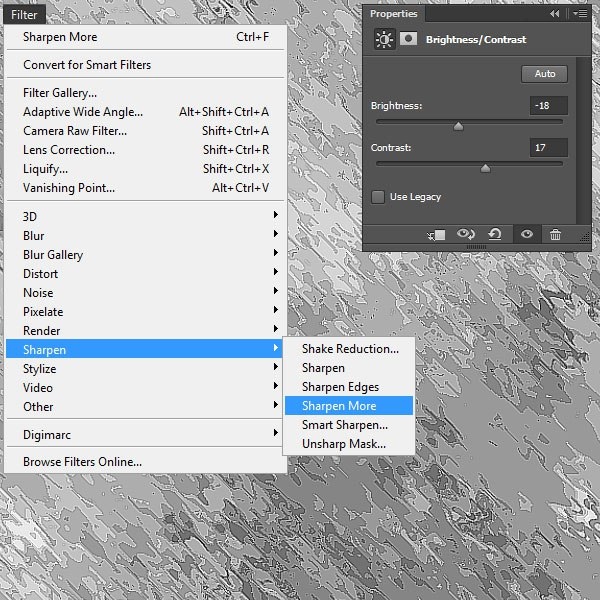Expand the Noise submenu
The width and height of the screenshot is (600, 600).
tap(145, 293)
